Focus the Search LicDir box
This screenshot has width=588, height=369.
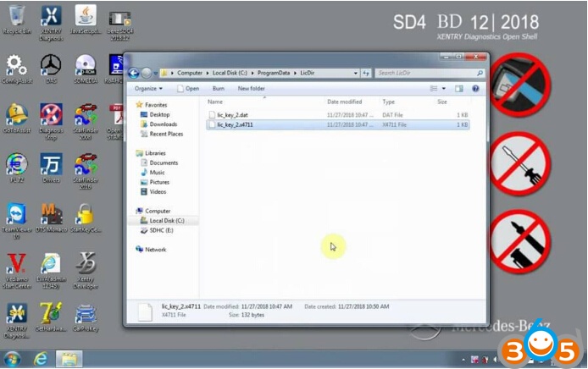(x=430, y=73)
